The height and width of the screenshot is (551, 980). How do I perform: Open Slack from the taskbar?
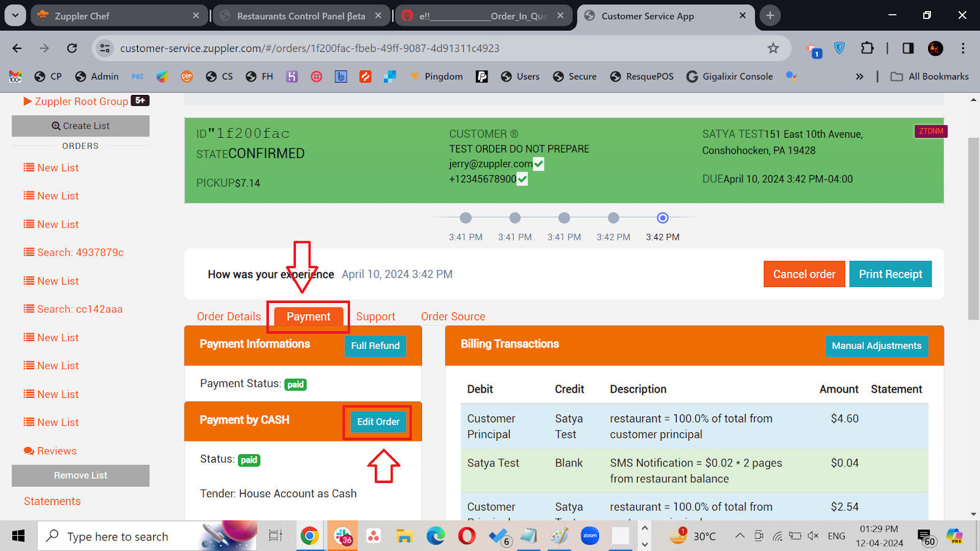[x=343, y=536]
